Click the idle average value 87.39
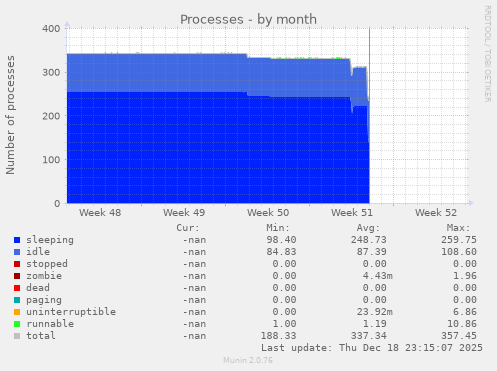The width and height of the screenshot is (497, 371). coord(372,252)
